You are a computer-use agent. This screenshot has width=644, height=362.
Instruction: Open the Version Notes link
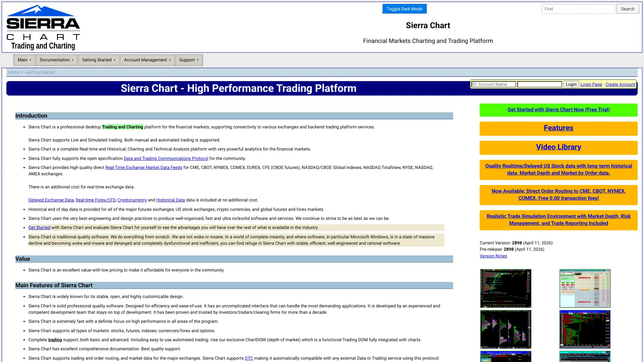[493, 256]
